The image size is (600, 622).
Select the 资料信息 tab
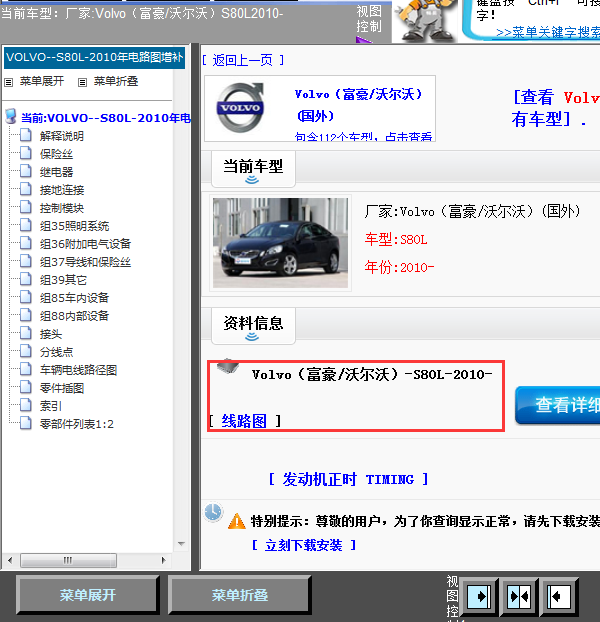tap(253, 326)
